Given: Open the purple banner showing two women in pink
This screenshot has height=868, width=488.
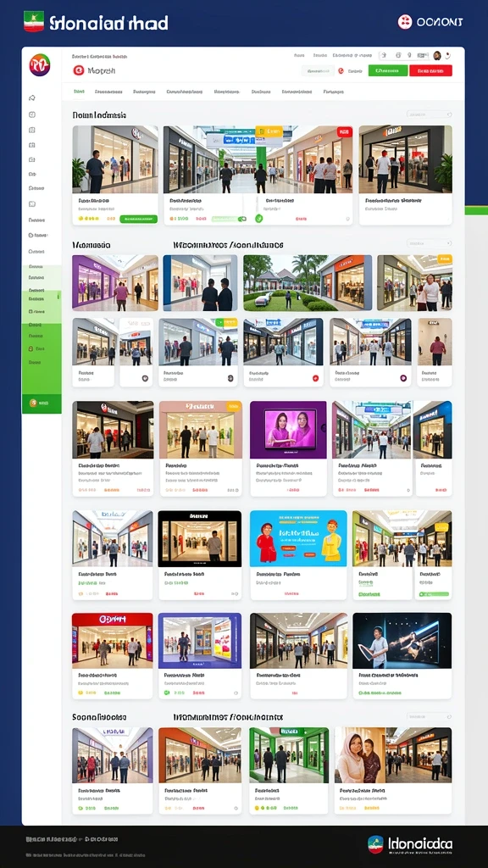Looking at the screenshot, I should (x=288, y=430).
